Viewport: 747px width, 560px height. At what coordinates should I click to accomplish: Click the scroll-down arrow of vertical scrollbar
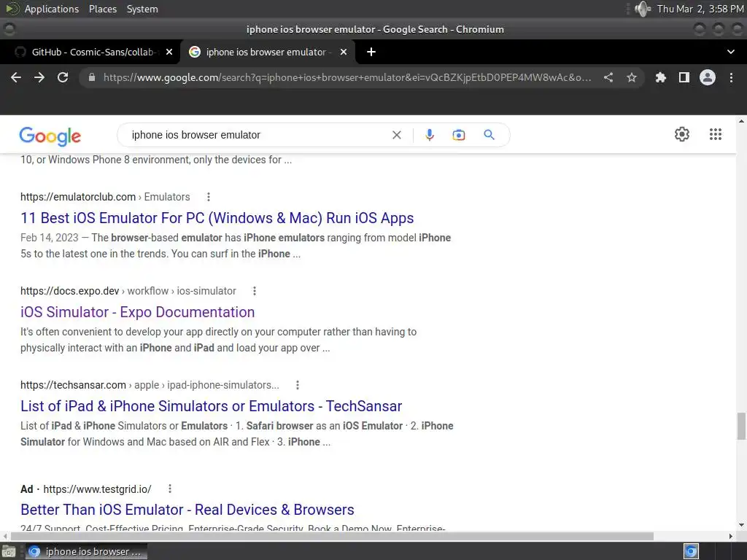click(741, 525)
